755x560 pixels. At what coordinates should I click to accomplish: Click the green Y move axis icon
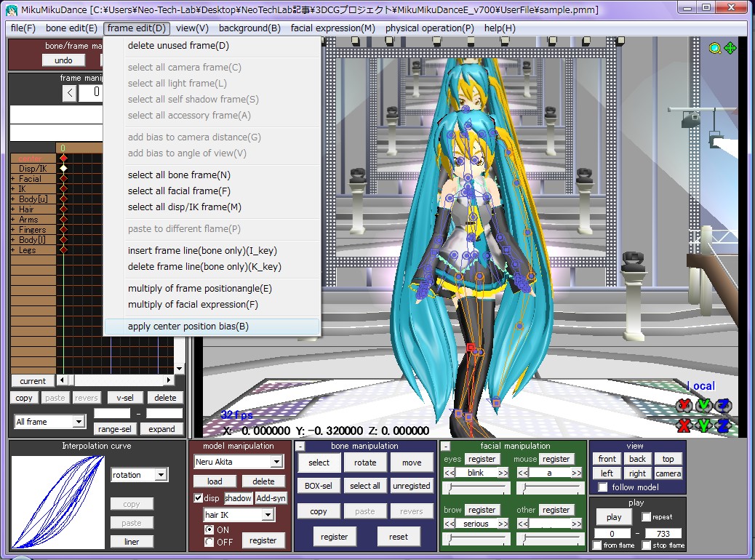[703, 425]
